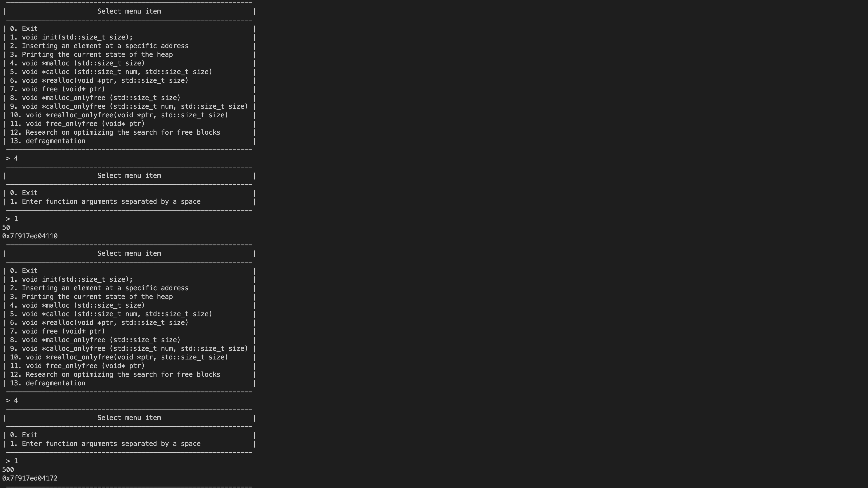Click the first '7. void free' line
868x488 pixels.
pyautogui.click(x=58, y=89)
